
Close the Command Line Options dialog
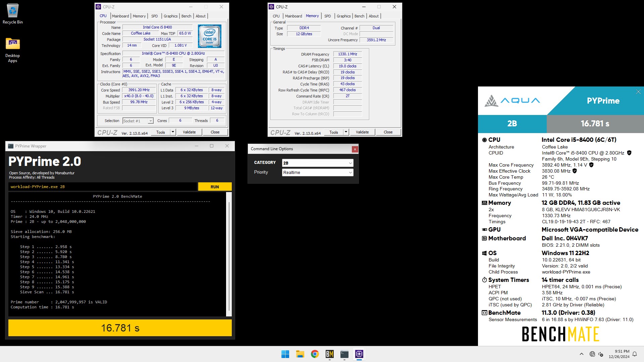click(x=355, y=149)
